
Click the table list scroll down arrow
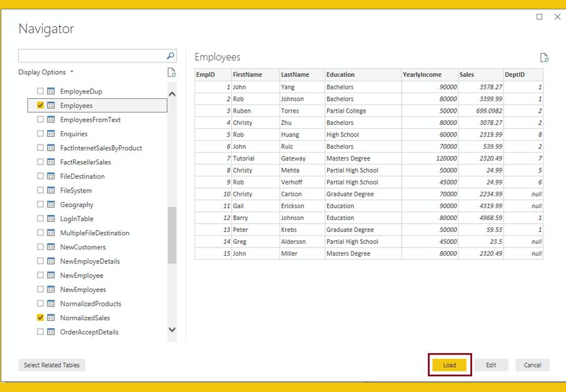click(x=172, y=329)
